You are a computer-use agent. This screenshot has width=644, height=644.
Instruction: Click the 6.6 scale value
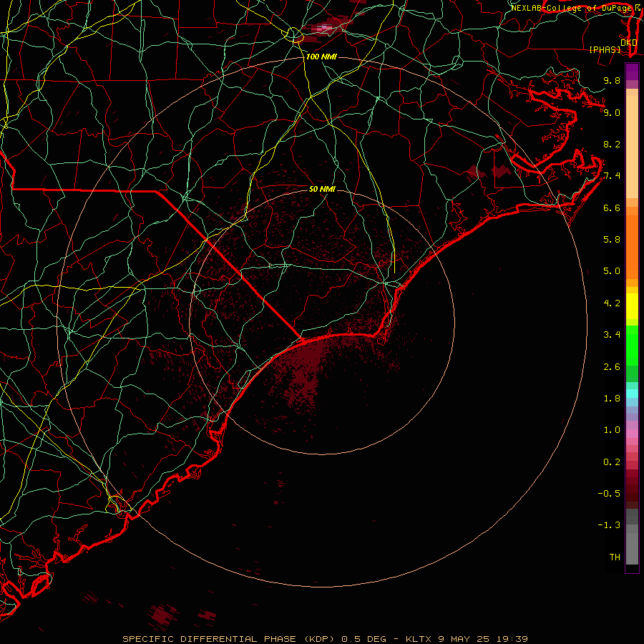point(612,208)
